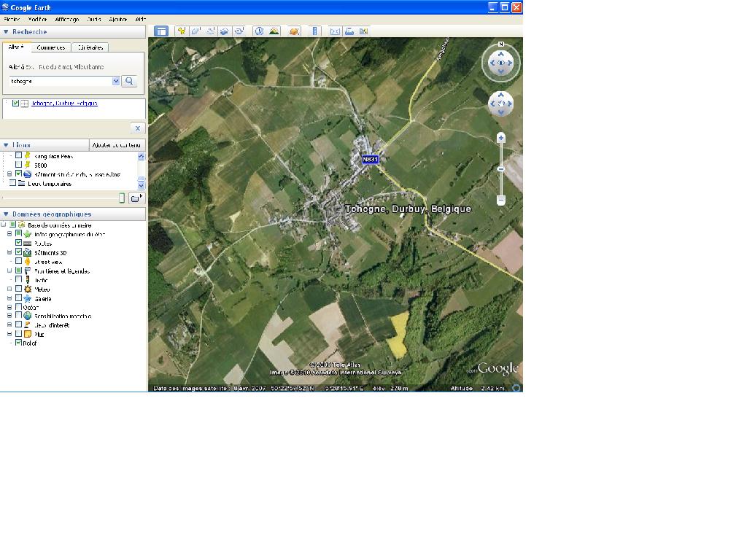
Task: Zoom in with plus button
Action: (500, 138)
